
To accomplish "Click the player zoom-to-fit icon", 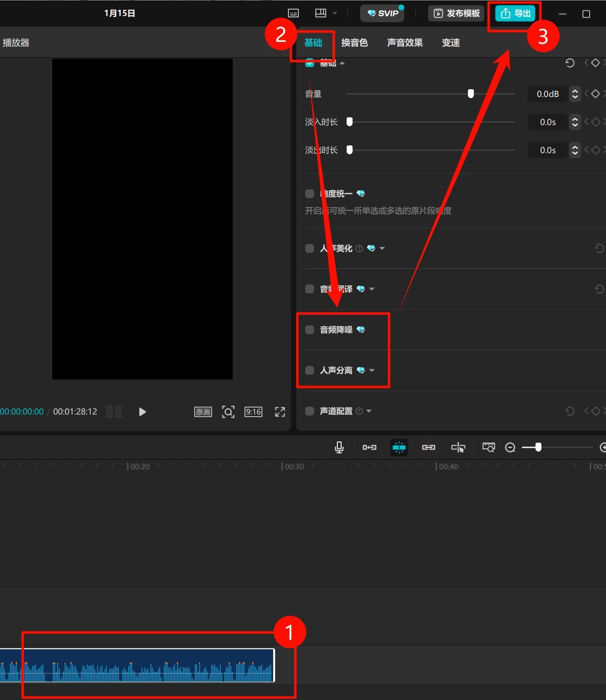I will [228, 412].
